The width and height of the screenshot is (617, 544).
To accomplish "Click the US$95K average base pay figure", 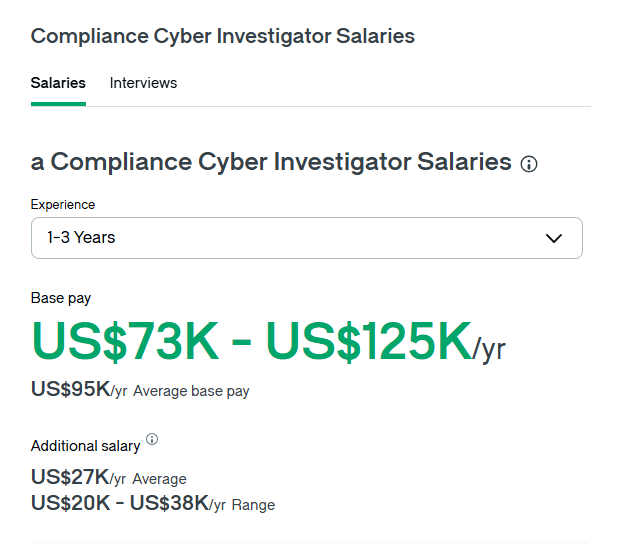I will tap(70, 389).
